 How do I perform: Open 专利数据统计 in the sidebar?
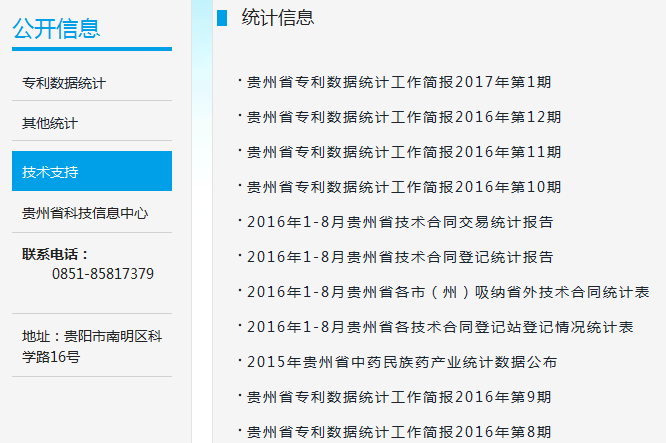click(x=64, y=83)
